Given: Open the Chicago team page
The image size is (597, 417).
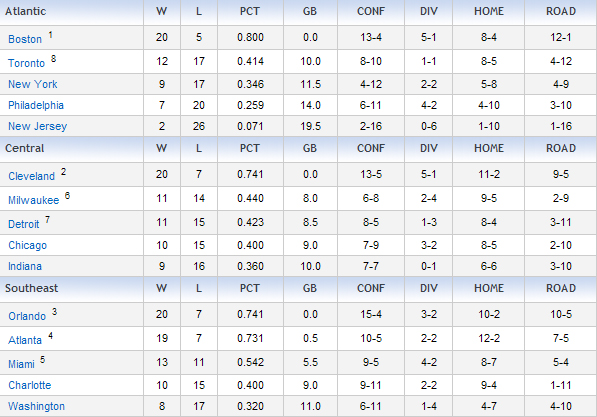Looking at the screenshot, I should (27, 245).
